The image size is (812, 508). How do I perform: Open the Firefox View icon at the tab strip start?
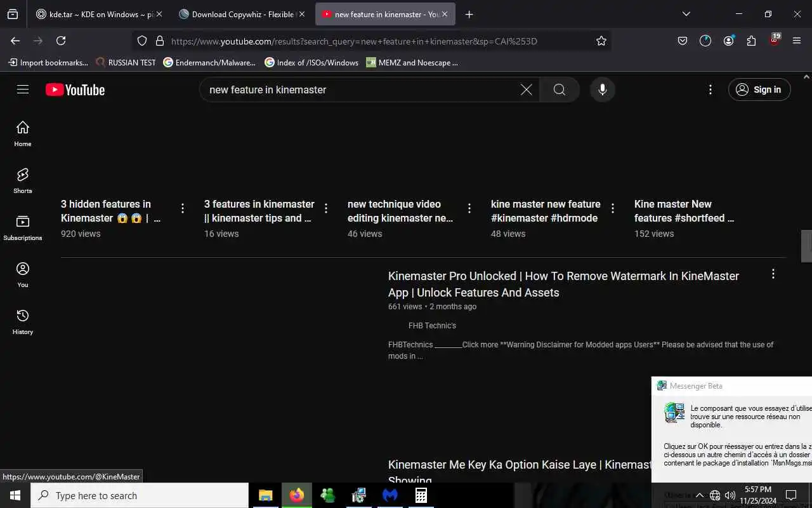pos(13,14)
